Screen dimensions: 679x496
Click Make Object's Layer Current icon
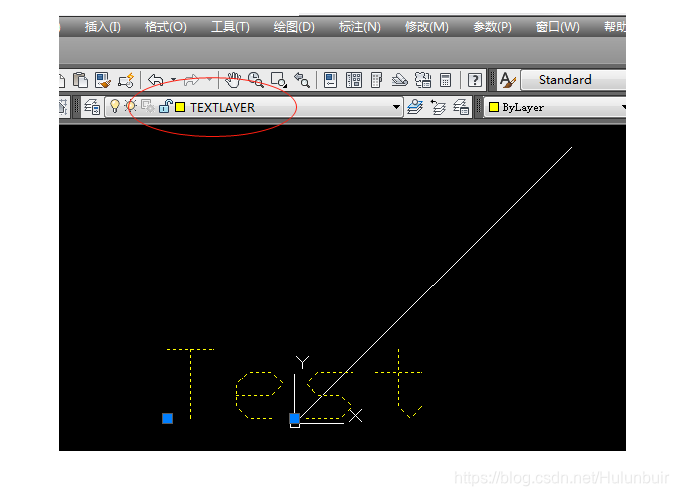415,107
